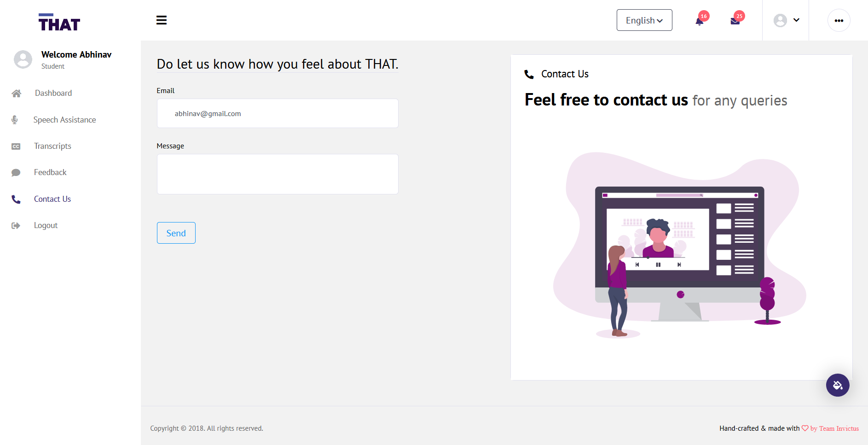Image resolution: width=868 pixels, height=445 pixels.
Task: Open the notifications bell icon
Action: click(700, 21)
